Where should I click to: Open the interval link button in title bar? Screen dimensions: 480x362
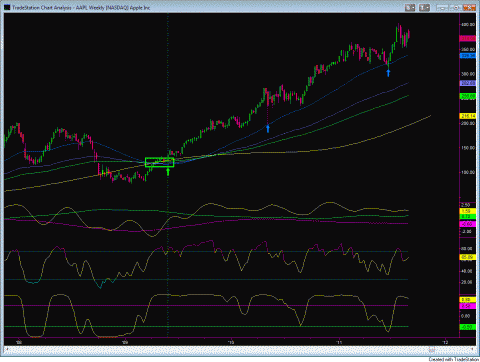click(424, 7)
